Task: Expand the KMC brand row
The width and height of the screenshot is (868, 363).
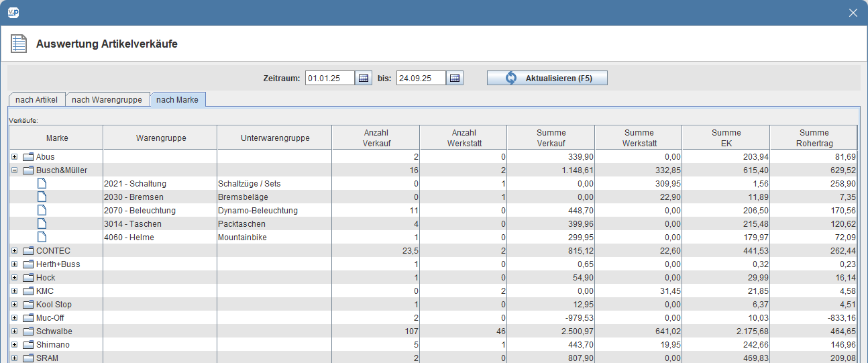Action: tap(15, 291)
